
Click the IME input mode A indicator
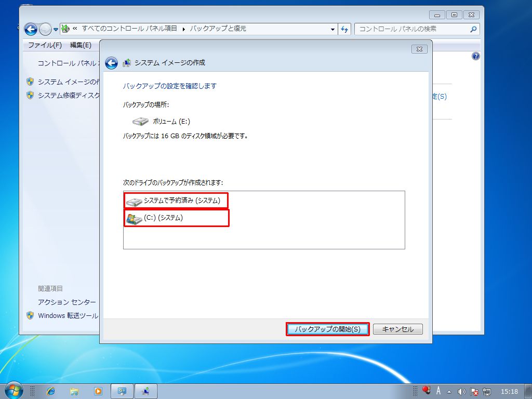coord(438,391)
